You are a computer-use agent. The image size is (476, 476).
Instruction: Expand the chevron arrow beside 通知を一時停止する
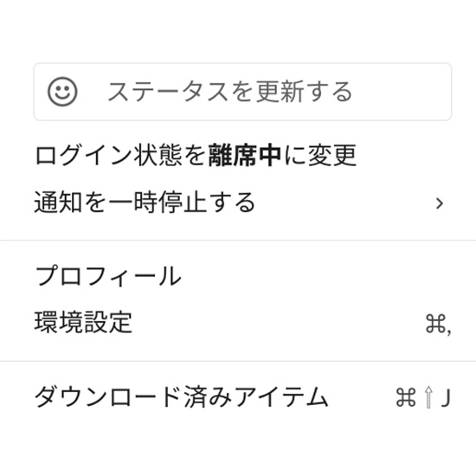(x=440, y=203)
